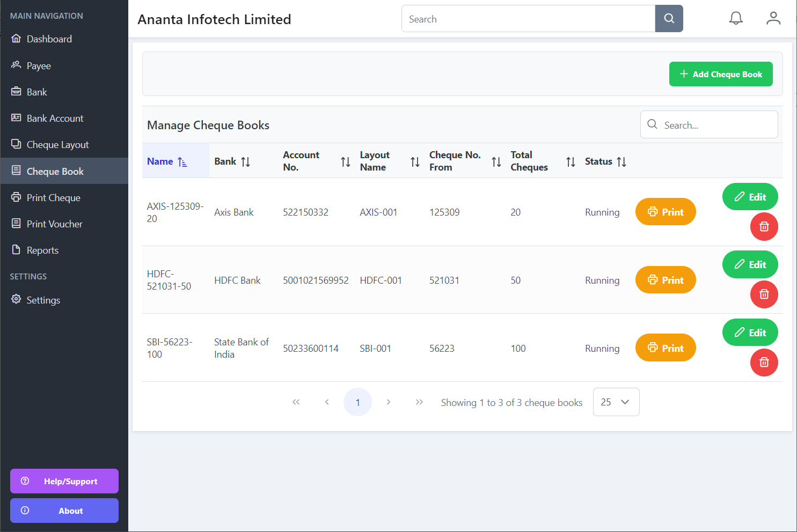Edit the AXIS-125309-20 cheque book

[x=750, y=197]
